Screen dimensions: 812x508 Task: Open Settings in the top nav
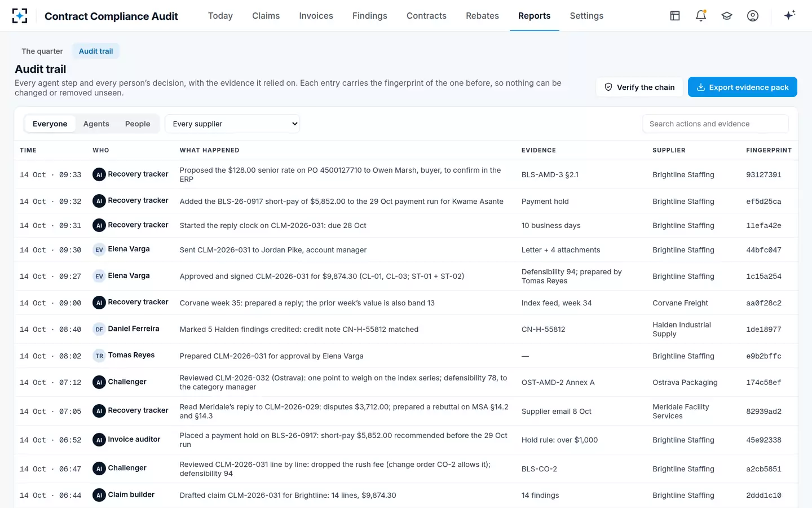tap(586, 16)
